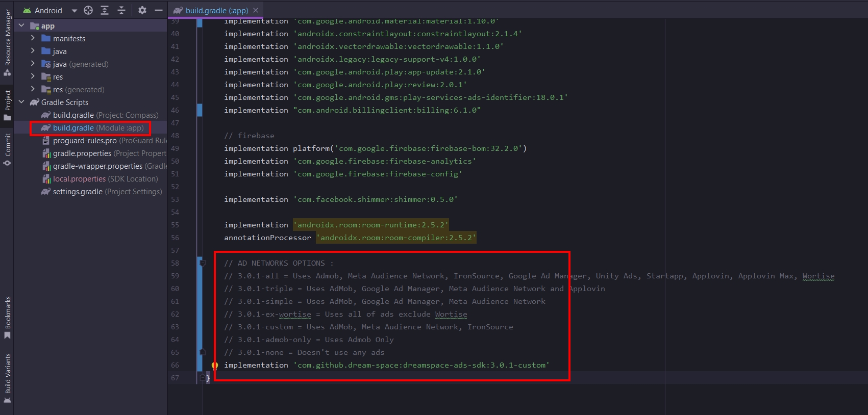Screen dimensions: 868x415
Task: Open the Resource Manager side panel
Action: pos(7,41)
